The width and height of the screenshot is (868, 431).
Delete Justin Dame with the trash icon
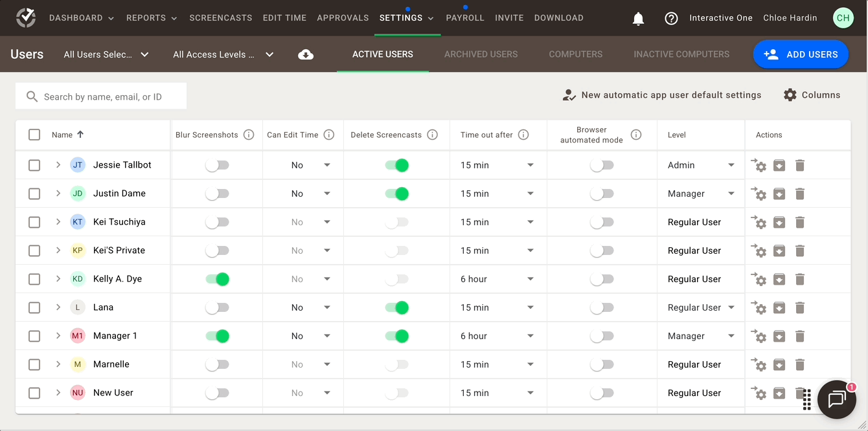tap(800, 194)
